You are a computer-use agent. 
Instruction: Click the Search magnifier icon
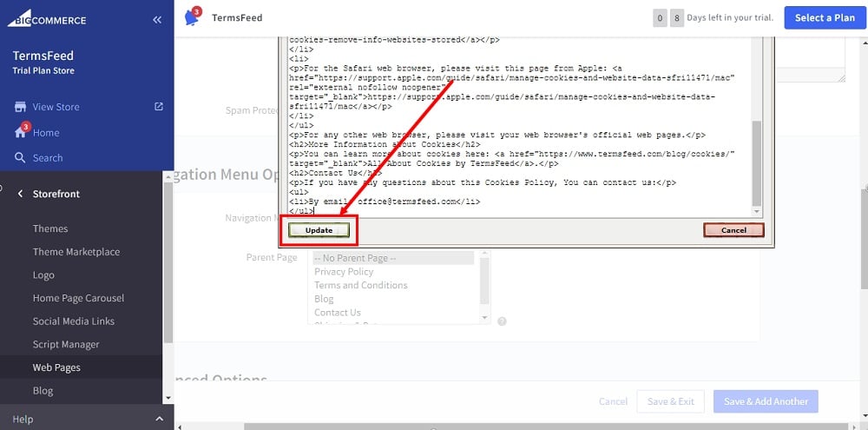click(21, 158)
